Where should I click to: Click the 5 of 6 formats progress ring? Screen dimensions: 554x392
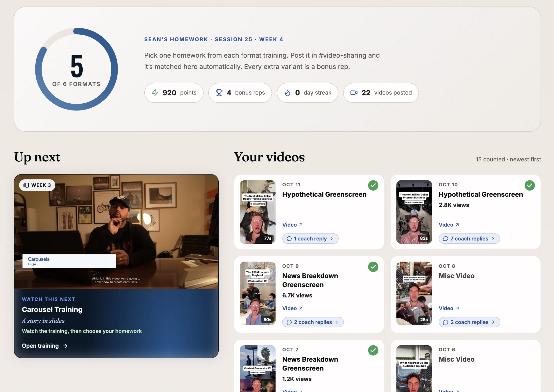pyautogui.click(x=76, y=69)
